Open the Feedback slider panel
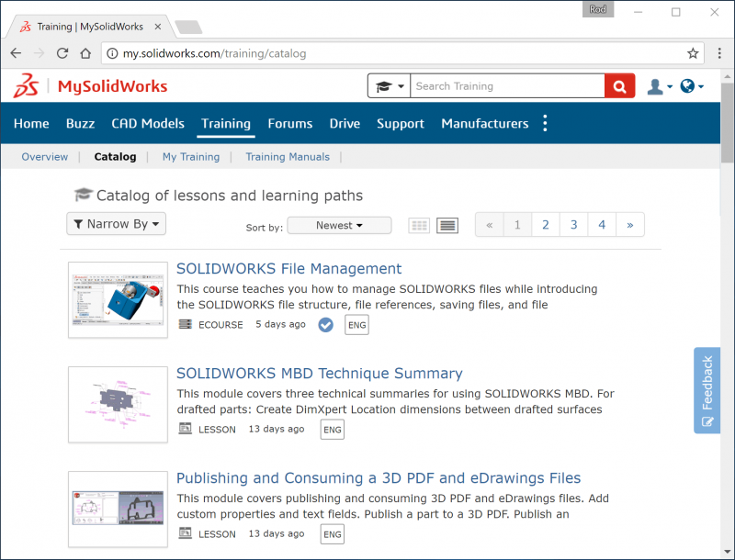The width and height of the screenshot is (735, 560). [707, 390]
